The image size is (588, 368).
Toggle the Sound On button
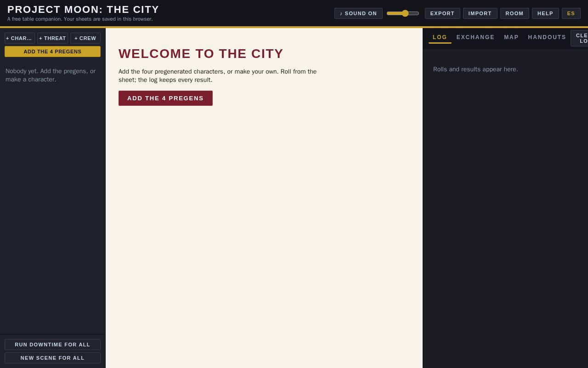tap(358, 13)
